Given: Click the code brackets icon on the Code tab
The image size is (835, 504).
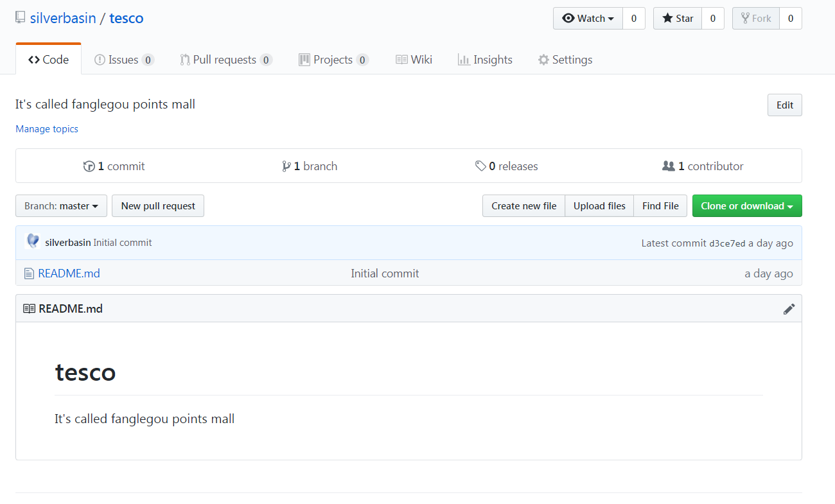Looking at the screenshot, I should (34, 60).
